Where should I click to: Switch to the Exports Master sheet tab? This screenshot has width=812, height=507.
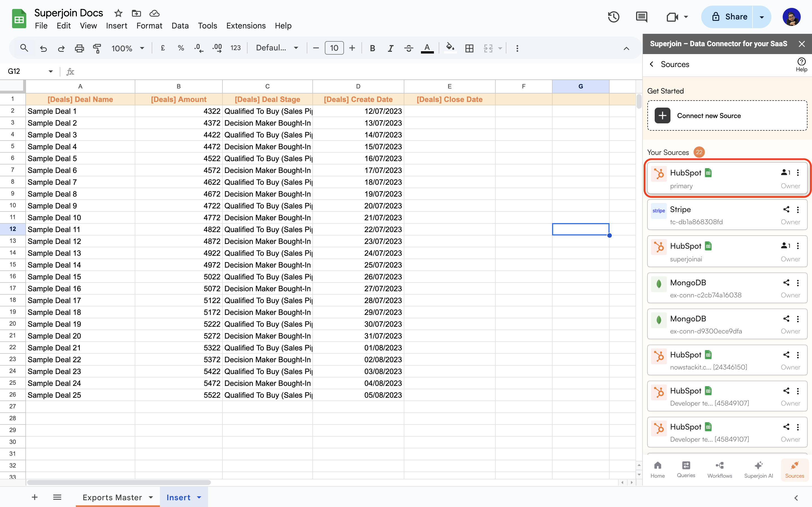[112, 497]
